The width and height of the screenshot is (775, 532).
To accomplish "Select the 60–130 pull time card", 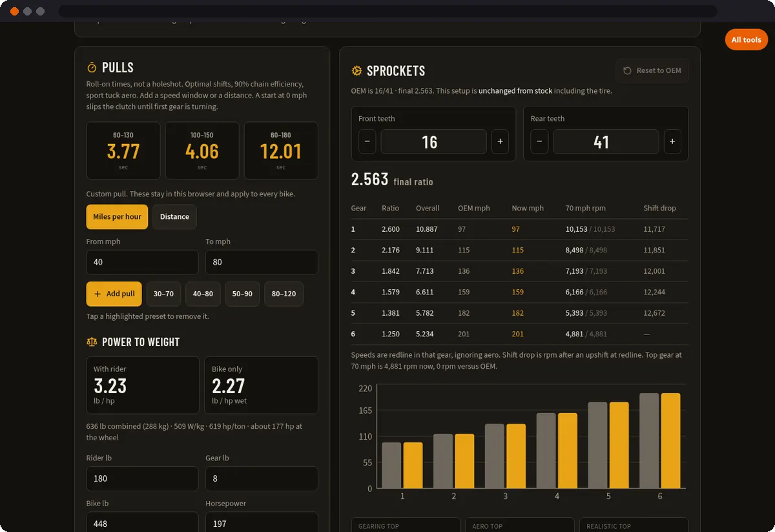I will point(123,150).
